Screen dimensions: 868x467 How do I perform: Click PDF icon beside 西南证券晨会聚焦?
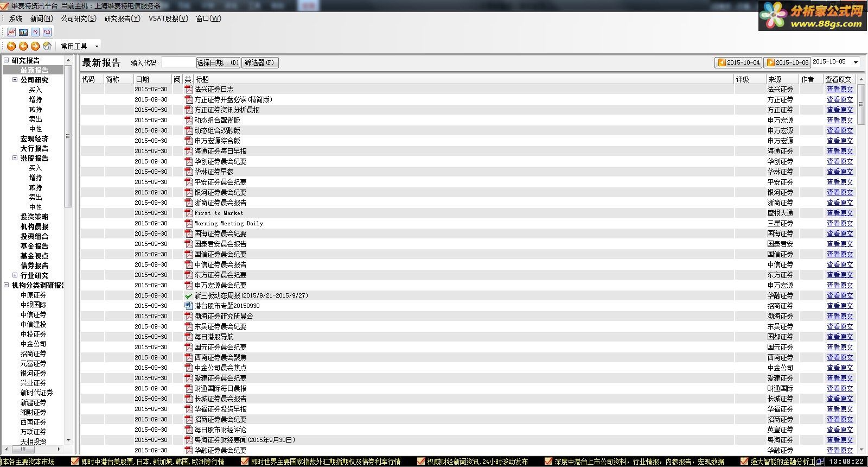(x=189, y=357)
